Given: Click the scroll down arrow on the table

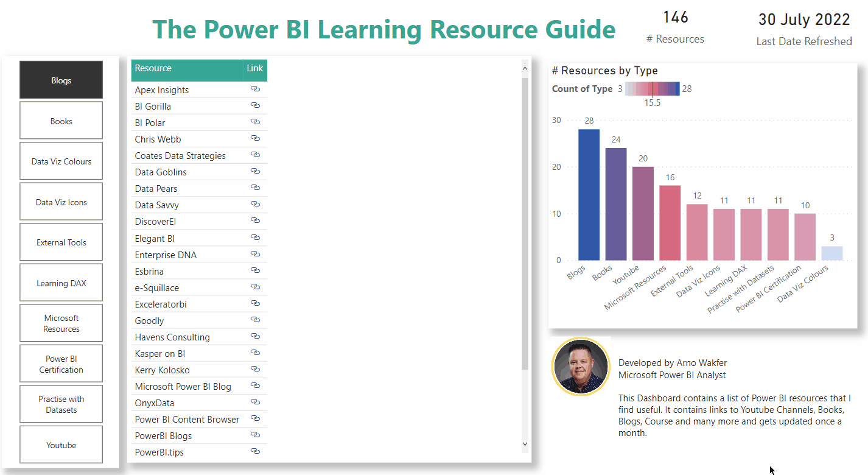Looking at the screenshot, I should coord(525,445).
